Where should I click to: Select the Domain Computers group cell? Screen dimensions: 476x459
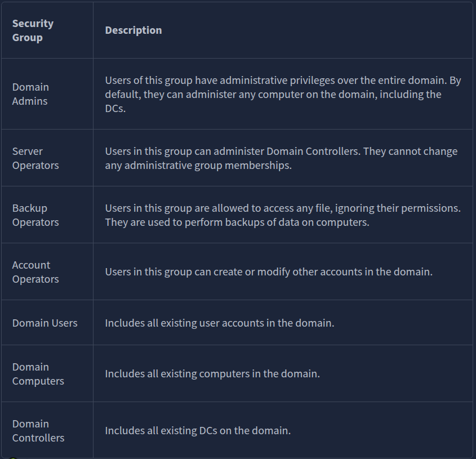click(x=38, y=374)
